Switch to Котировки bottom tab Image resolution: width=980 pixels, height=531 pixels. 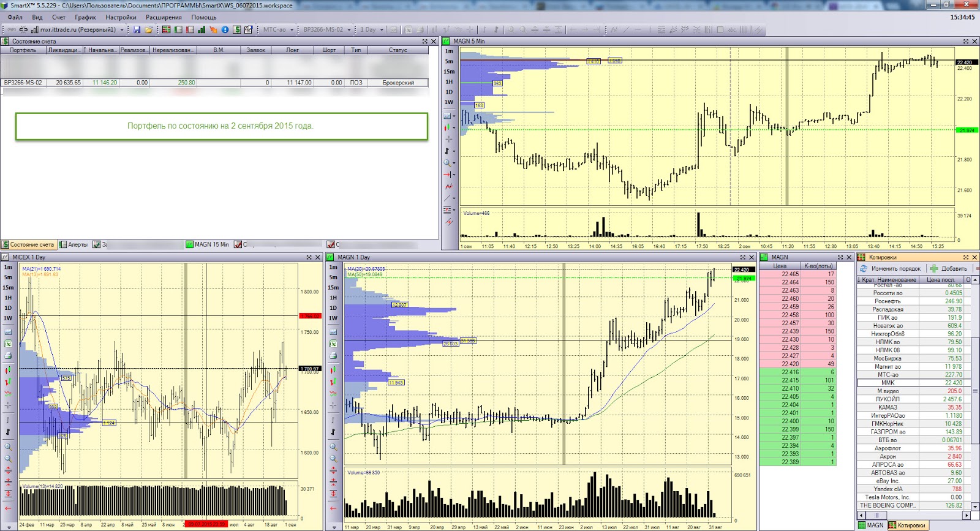(x=908, y=525)
